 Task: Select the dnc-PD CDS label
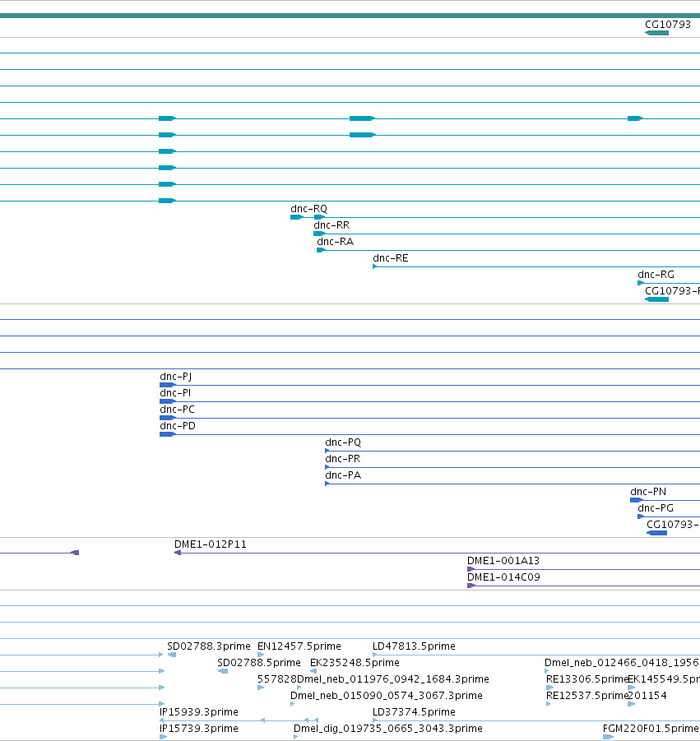tap(178, 426)
